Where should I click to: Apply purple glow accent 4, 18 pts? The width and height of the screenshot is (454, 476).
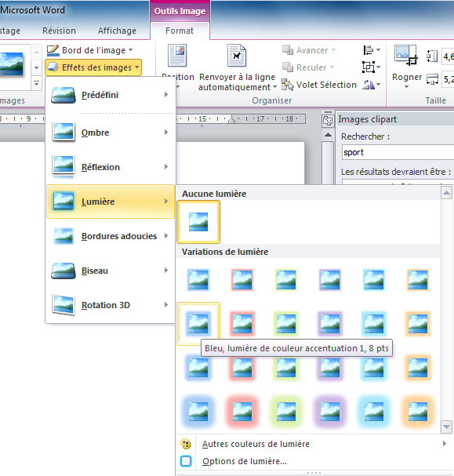point(330,412)
